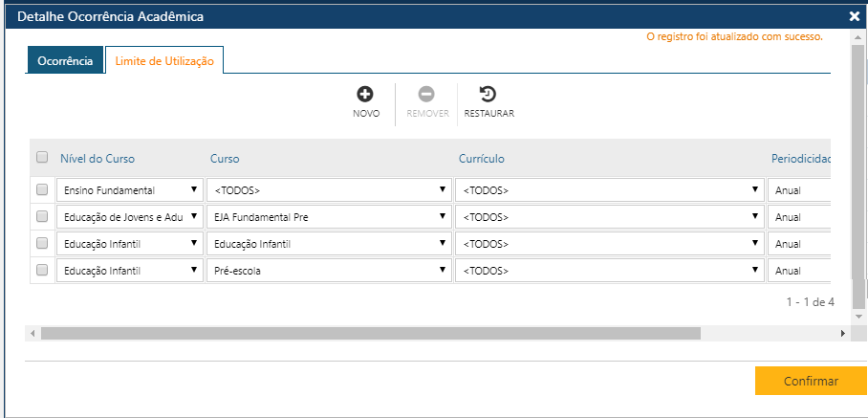This screenshot has width=868, height=418.
Task: Click the Novo plus icon
Action: pyautogui.click(x=365, y=95)
